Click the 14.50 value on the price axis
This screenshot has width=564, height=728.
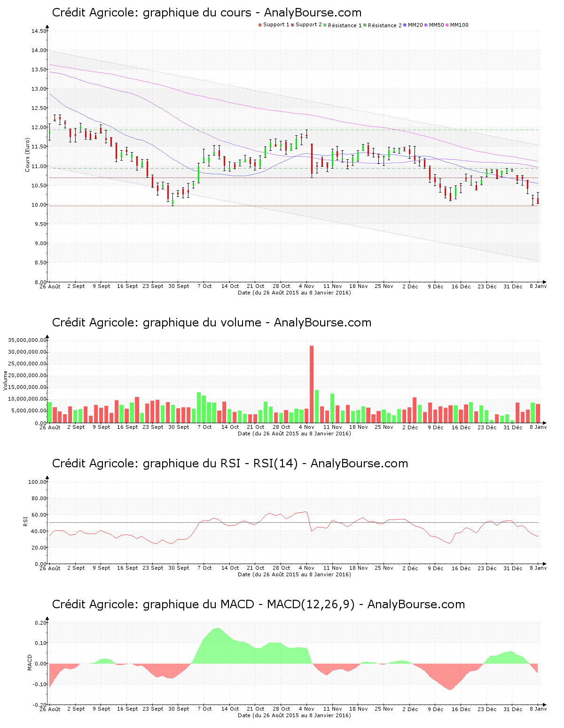coord(39,31)
